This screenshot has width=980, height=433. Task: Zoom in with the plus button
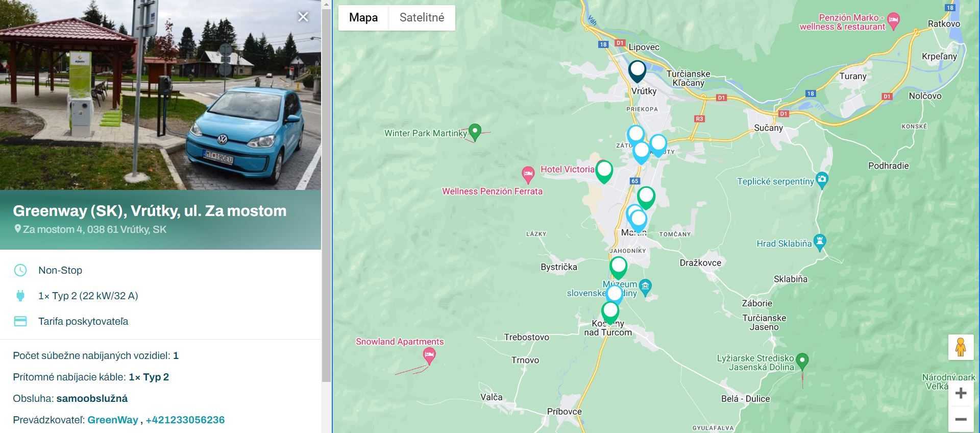[961, 393]
